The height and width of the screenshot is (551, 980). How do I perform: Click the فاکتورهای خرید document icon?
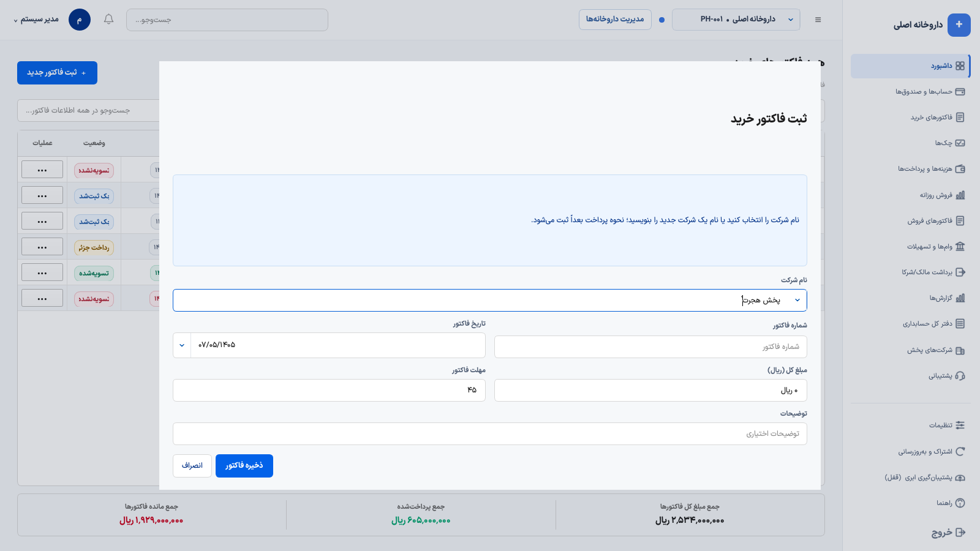pyautogui.click(x=960, y=118)
